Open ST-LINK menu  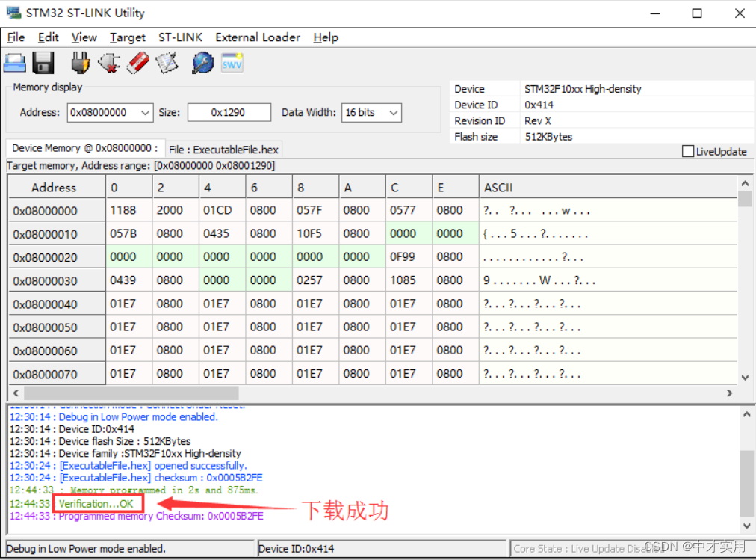pos(180,37)
